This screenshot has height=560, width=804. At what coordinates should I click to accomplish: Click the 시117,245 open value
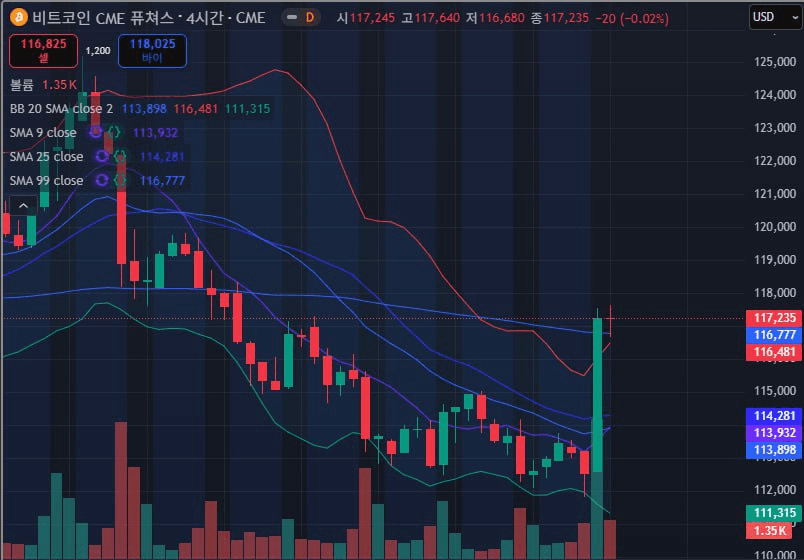(x=366, y=18)
